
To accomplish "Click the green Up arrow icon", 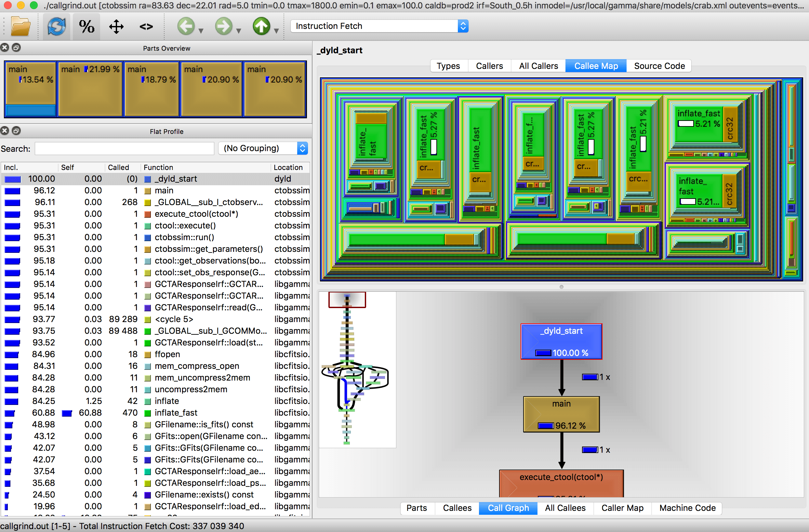I will (261, 27).
